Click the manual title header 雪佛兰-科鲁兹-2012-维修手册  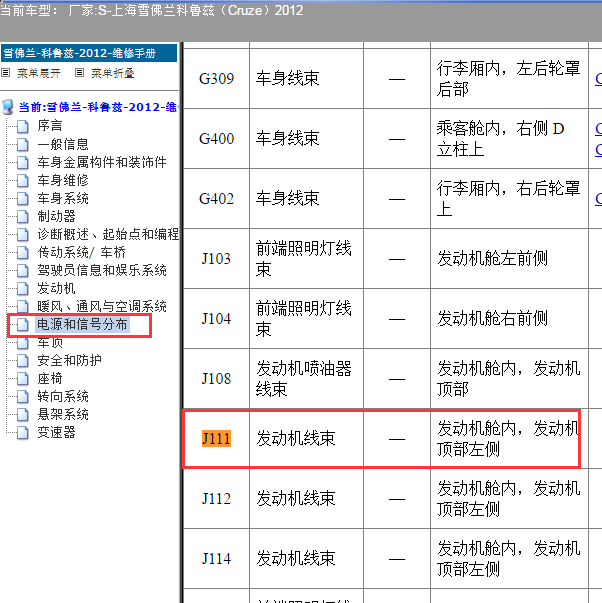pyautogui.click(x=89, y=53)
